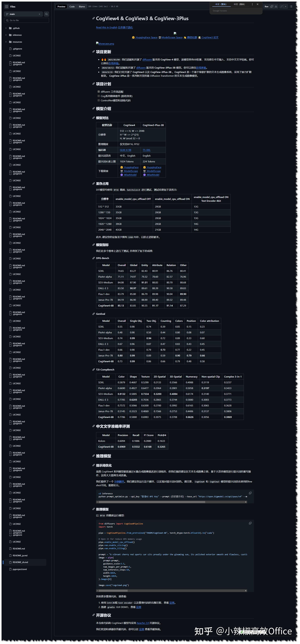Expand the .github folder
Image resolution: width=300 pixels, height=644 pixels.
point(6,28)
